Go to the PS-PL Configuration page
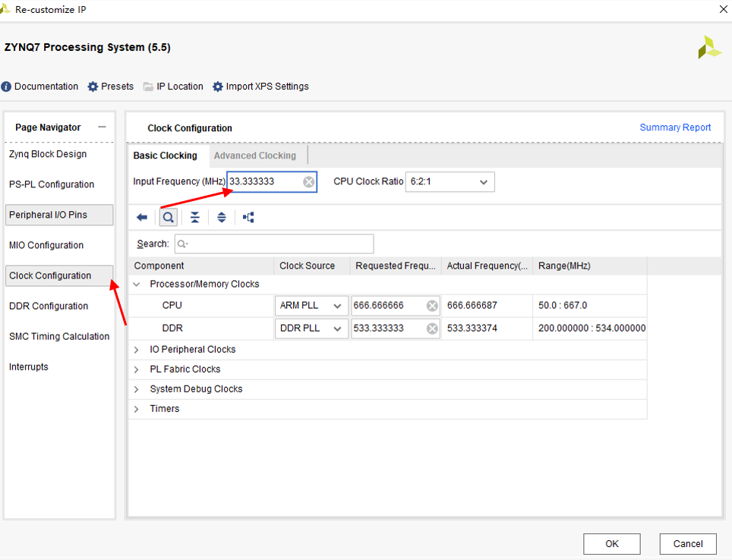This screenshot has width=732, height=560. coord(52,184)
